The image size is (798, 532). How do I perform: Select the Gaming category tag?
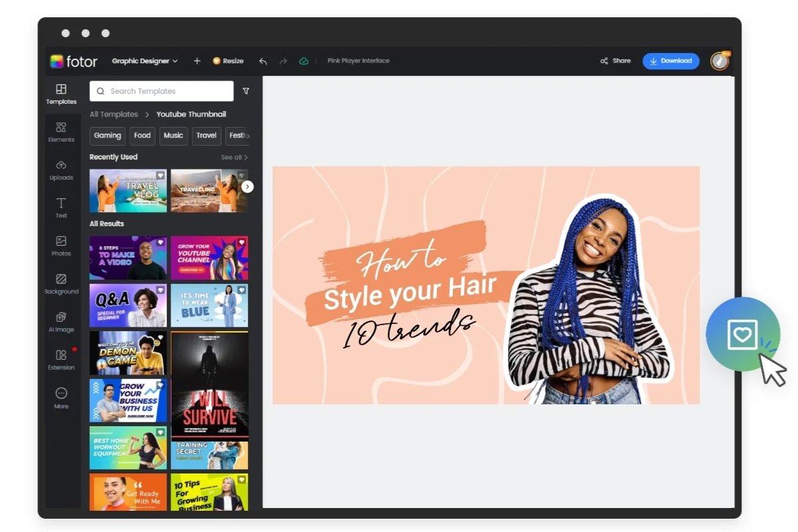click(107, 136)
